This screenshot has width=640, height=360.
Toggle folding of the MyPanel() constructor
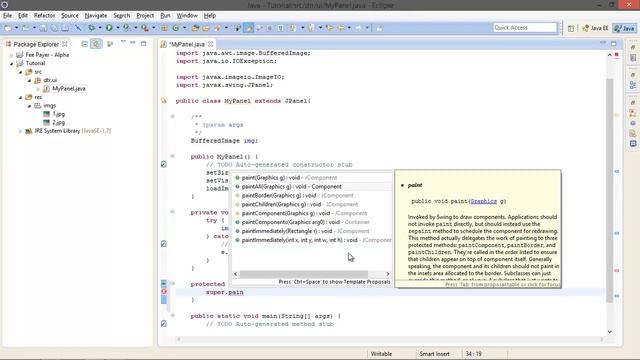tap(172, 156)
